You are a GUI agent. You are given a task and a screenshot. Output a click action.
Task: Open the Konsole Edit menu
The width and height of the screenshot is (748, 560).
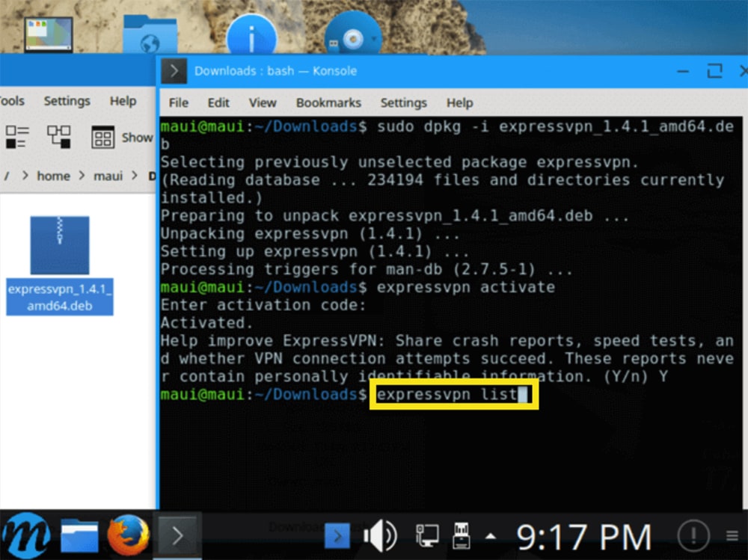tap(218, 102)
